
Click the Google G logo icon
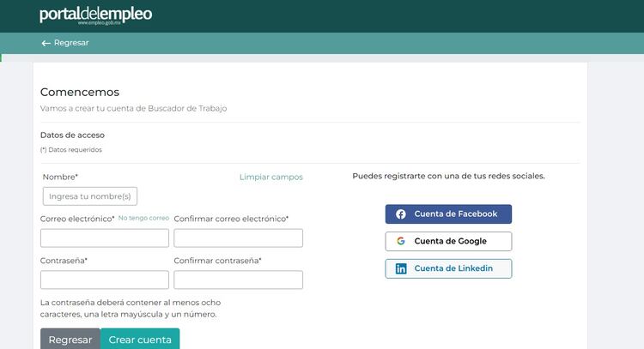(x=401, y=242)
